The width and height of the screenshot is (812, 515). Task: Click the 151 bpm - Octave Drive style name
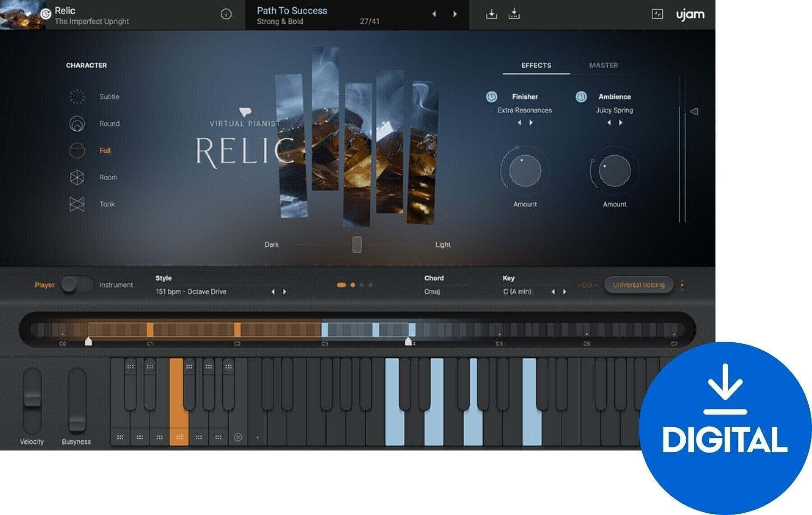click(191, 292)
